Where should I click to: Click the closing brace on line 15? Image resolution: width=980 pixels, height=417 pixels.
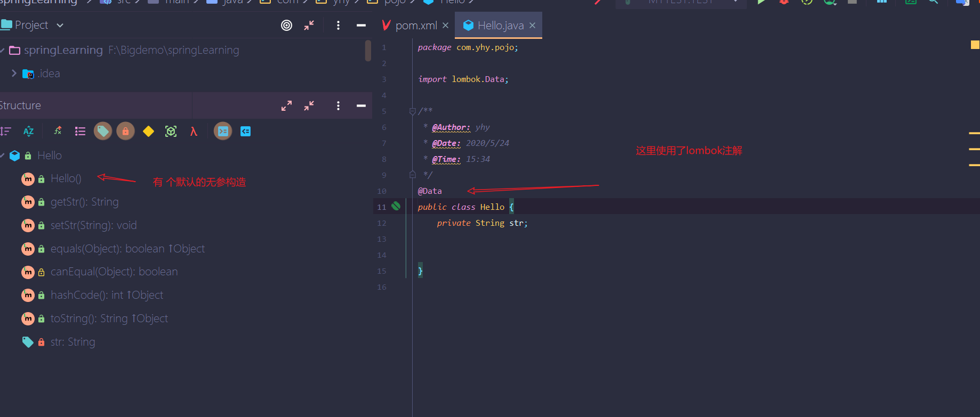coord(420,271)
